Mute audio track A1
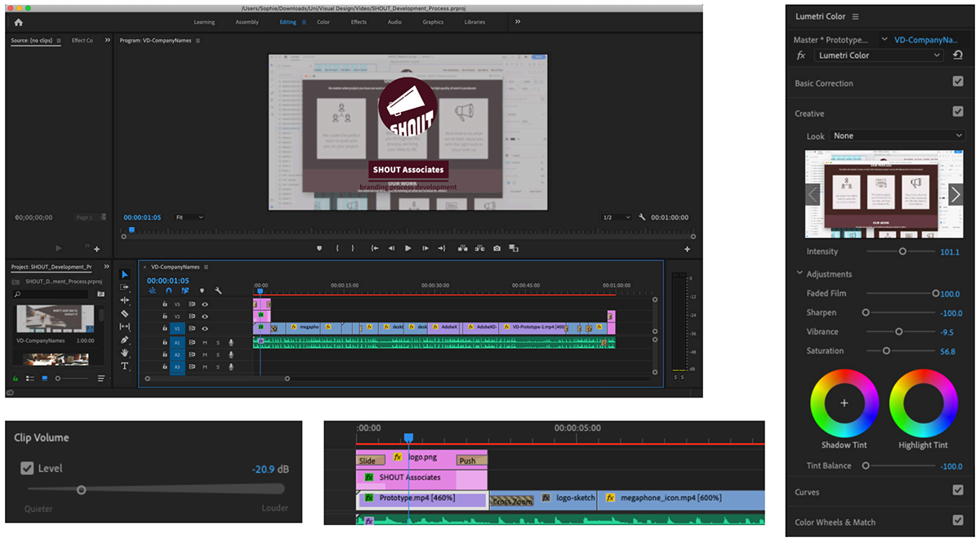 click(205, 343)
